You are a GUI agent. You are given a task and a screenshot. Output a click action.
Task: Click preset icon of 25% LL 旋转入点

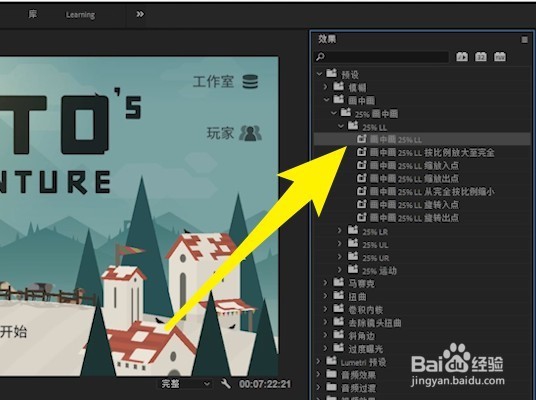pos(361,204)
